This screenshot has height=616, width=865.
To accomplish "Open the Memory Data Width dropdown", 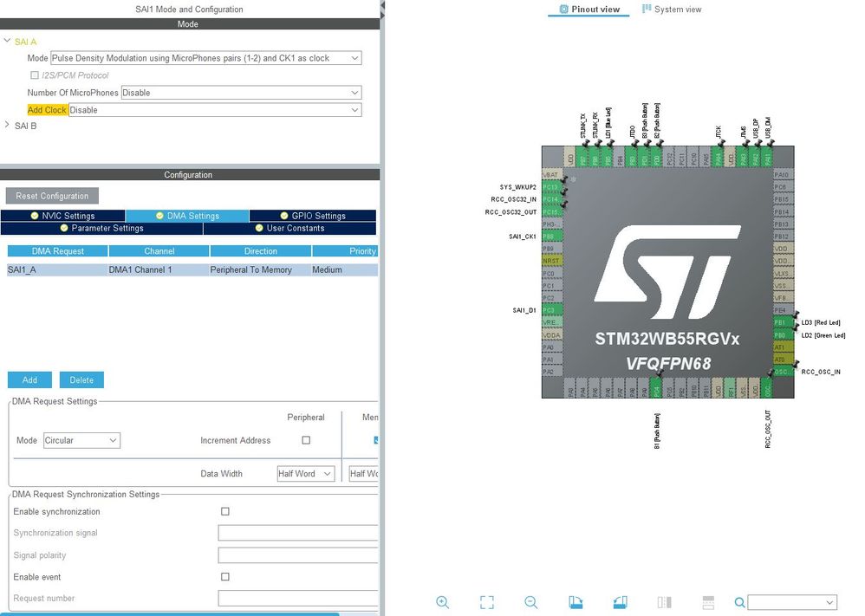I will [x=364, y=474].
